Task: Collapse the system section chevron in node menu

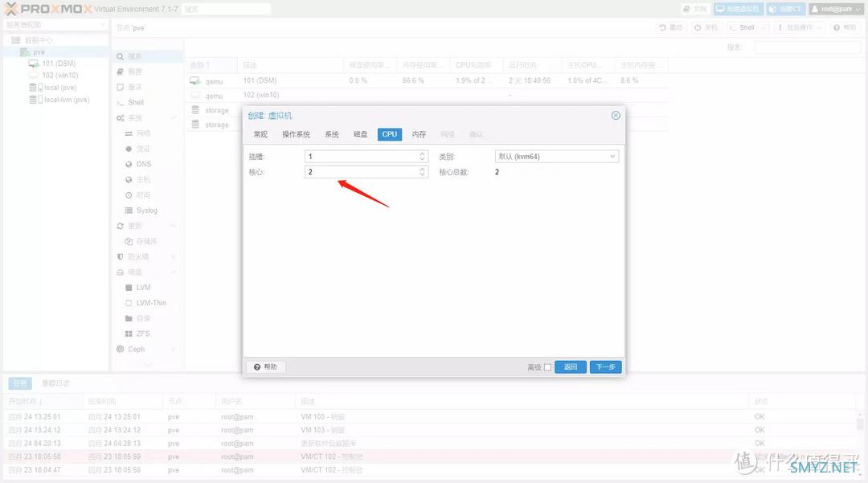Action: [174, 118]
